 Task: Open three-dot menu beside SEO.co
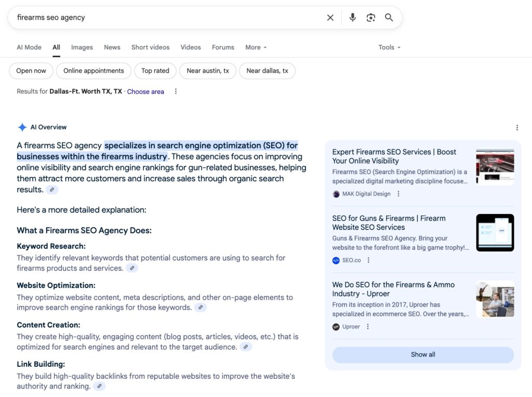pyautogui.click(x=368, y=260)
